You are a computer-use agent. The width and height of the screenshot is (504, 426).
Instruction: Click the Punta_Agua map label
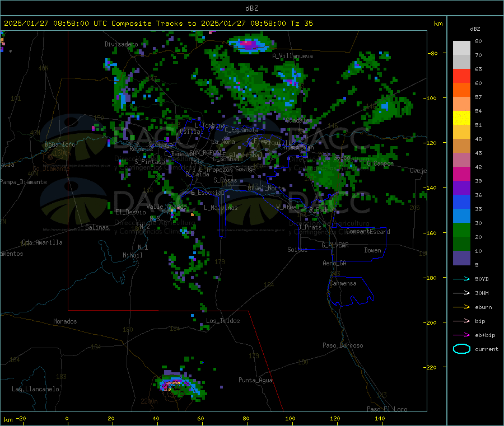[x=255, y=380]
